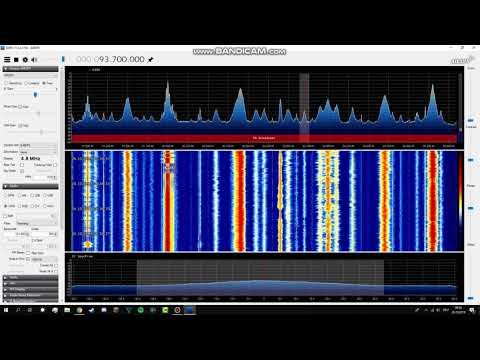Screen dimensions: 480x360
Task: Click the red FM broadcast band bar
Action: click(x=264, y=138)
